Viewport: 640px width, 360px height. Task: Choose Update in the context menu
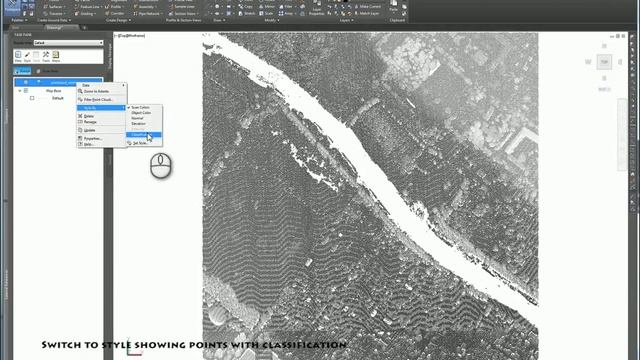point(102,130)
